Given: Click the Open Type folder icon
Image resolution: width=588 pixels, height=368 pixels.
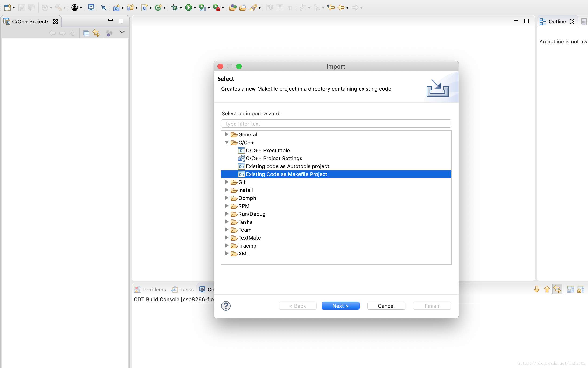Looking at the screenshot, I should [232, 7].
